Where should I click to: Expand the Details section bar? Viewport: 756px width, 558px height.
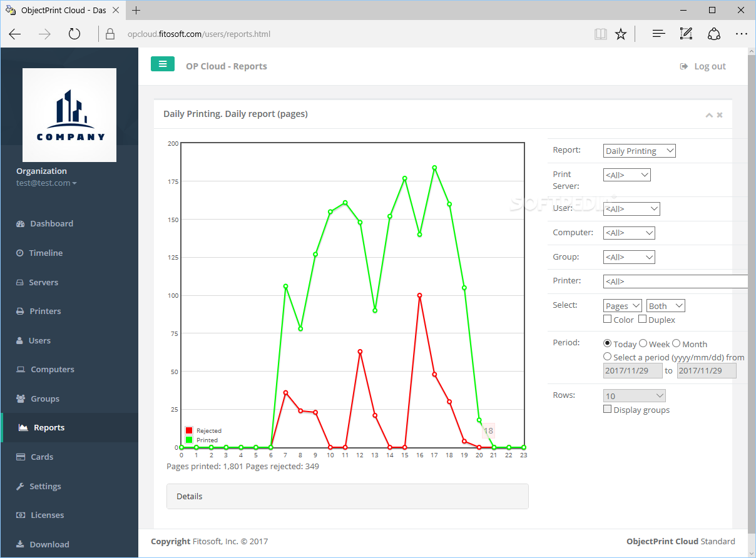click(347, 496)
